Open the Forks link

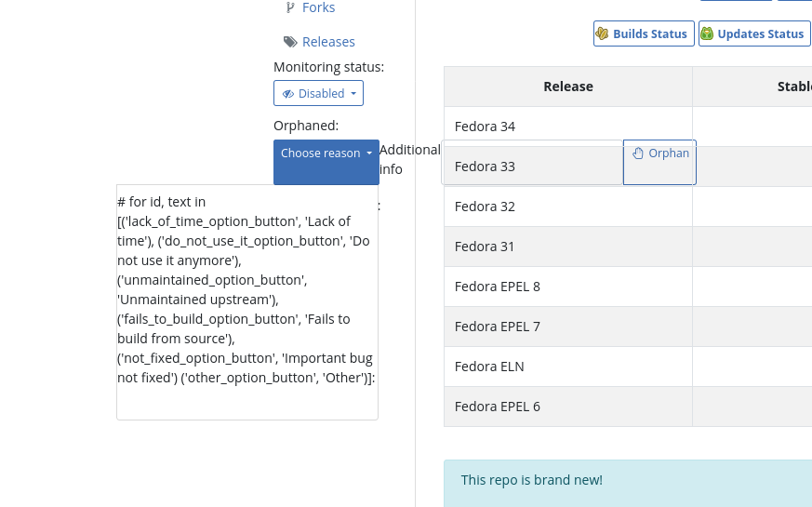[318, 7]
